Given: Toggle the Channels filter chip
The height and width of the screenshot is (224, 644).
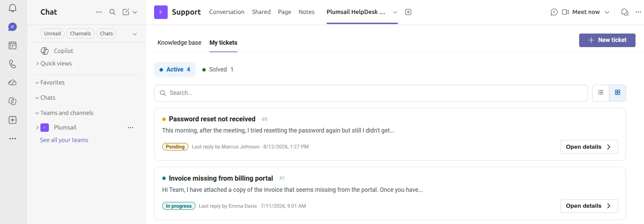Looking at the screenshot, I should [80, 34].
